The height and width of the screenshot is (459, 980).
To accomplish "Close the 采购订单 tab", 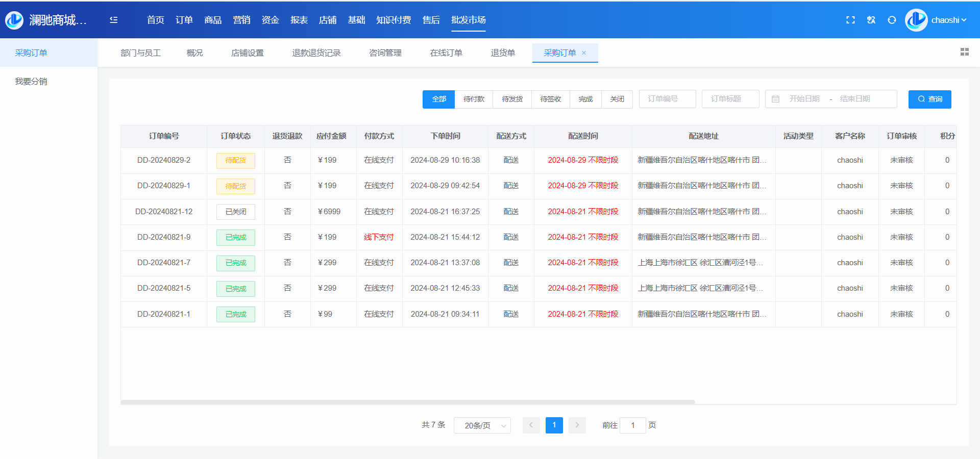I will (584, 53).
